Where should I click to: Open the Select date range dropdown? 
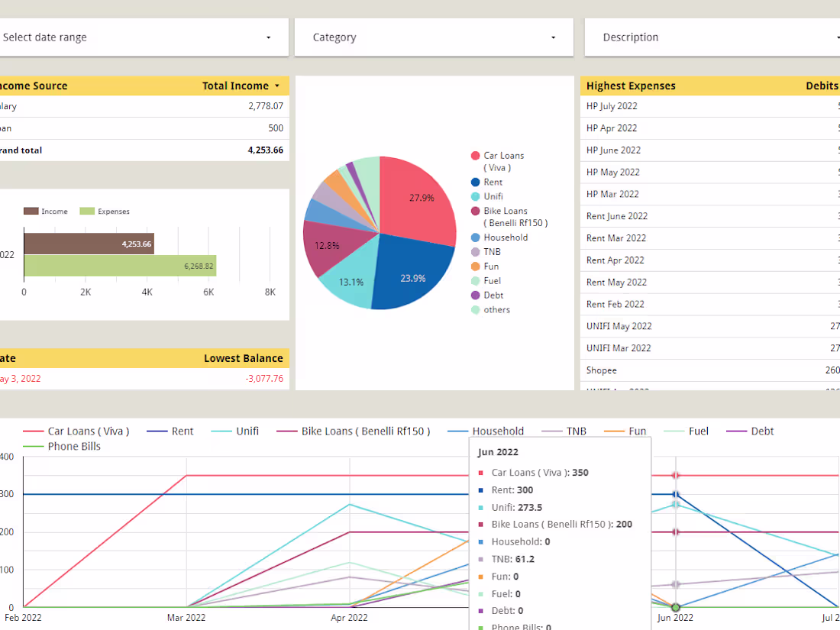267,37
